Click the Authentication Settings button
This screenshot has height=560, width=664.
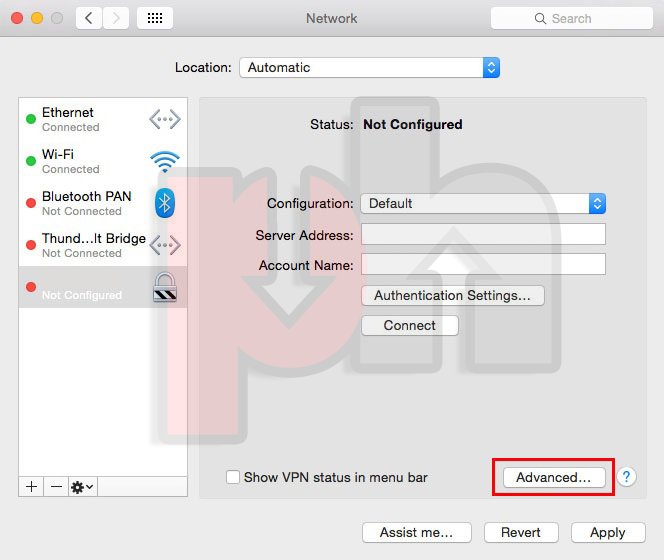click(x=453, y=295)
